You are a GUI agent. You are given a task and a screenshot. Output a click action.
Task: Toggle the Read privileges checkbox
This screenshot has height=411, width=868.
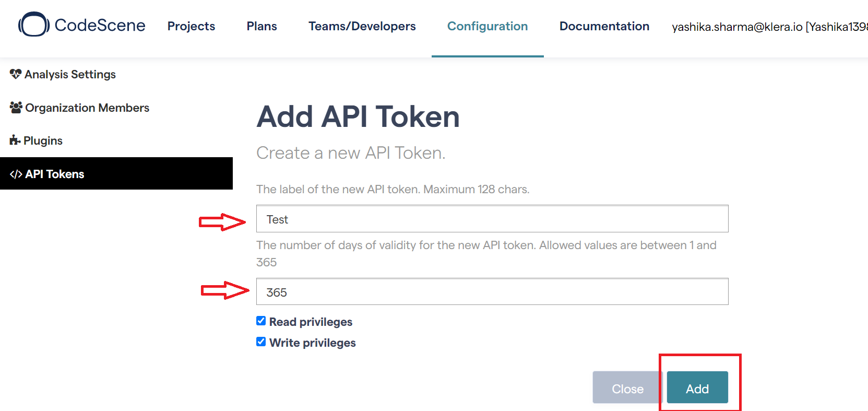pyautogui.click(x=261, y=321)
